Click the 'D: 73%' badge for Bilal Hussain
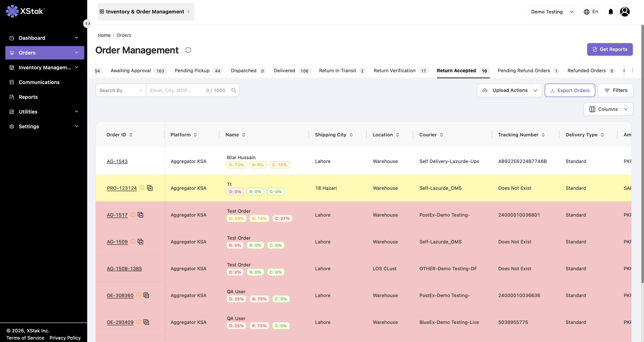644x342 pixels. pos(236,165)
